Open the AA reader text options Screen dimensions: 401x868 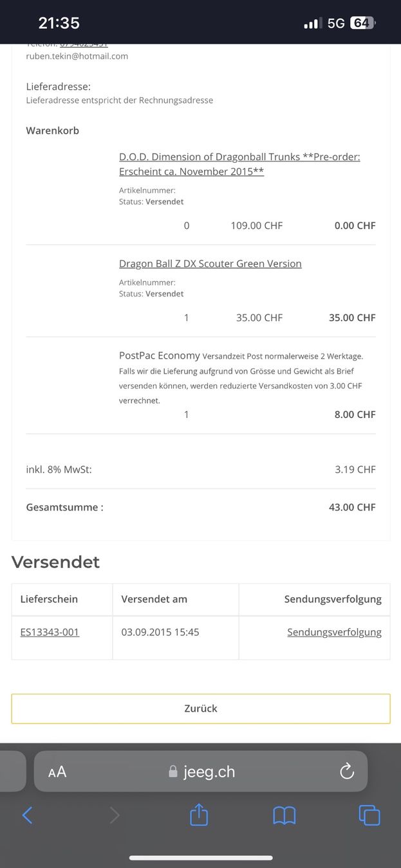[x=57, y=772]
